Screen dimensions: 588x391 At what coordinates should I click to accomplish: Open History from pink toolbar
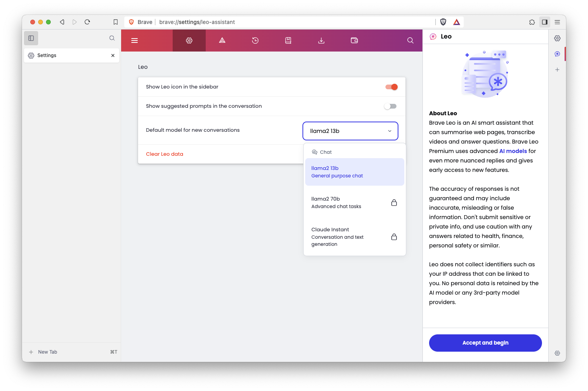(x=255, y=41)
